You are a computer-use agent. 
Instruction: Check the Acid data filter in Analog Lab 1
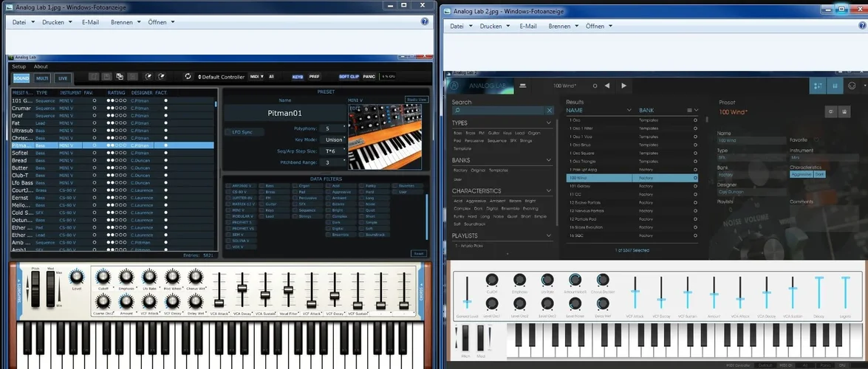pyautogui.click(x=328, y=186)
